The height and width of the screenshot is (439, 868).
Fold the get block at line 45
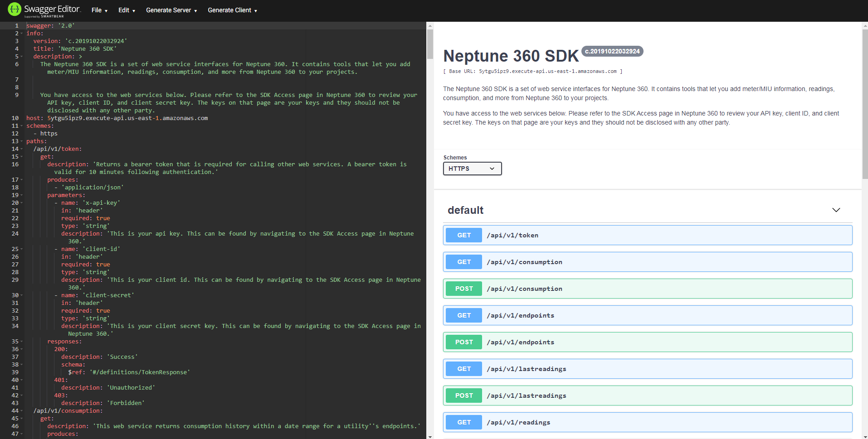click(21, 419)
